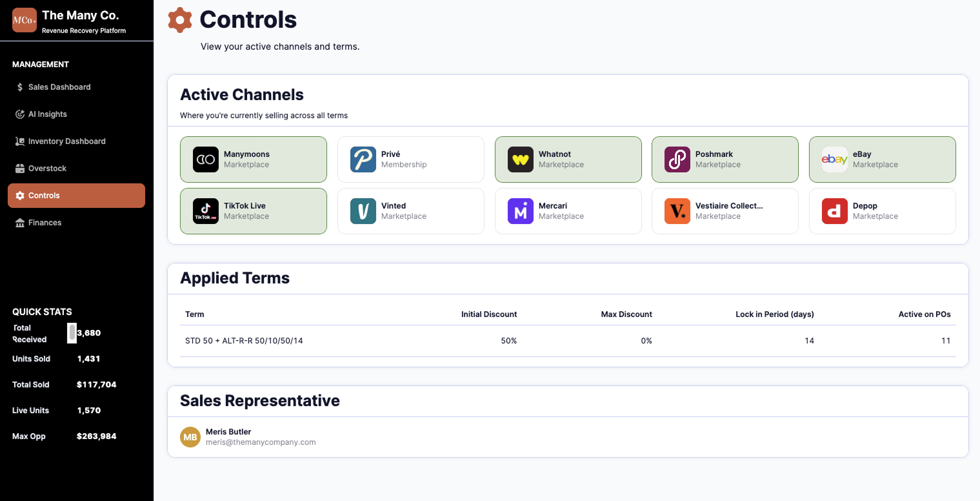
Task: Navigate to Overstock section
Action: pos(76,169)
